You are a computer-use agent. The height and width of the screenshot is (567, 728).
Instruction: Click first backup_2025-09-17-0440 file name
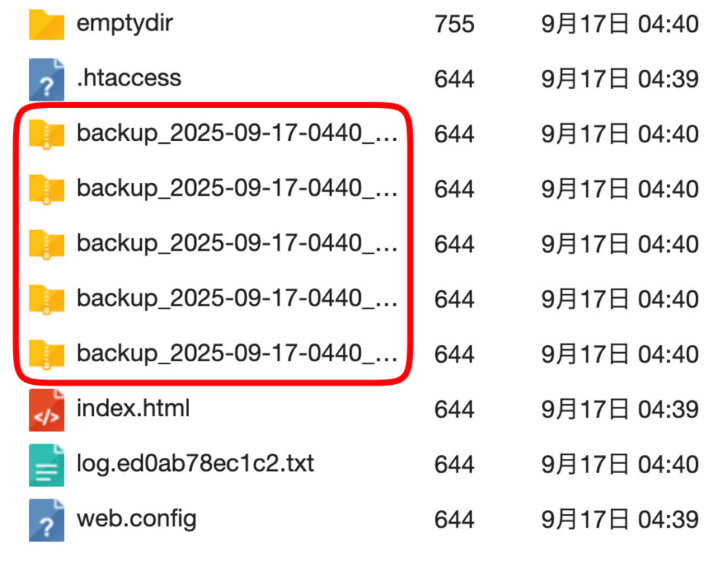pos(237,133)
